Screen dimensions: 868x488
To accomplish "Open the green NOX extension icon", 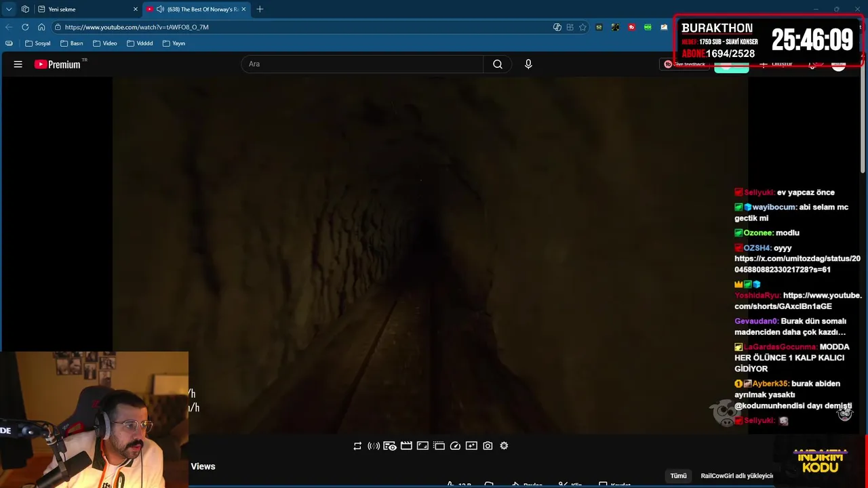I will (648, 27).
